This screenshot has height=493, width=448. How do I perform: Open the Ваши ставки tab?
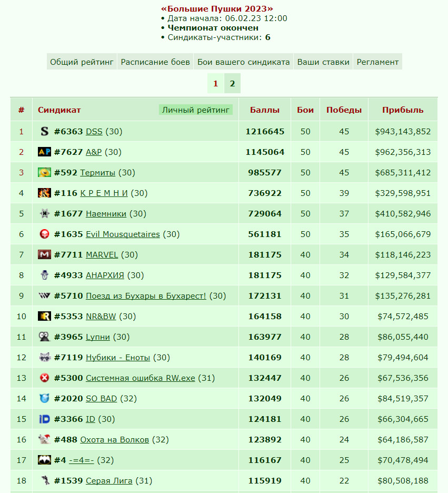point(323,62)
